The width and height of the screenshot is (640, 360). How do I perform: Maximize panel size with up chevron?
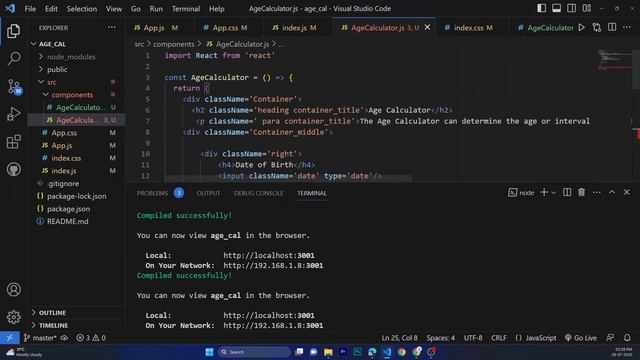[x=612, y=192]
